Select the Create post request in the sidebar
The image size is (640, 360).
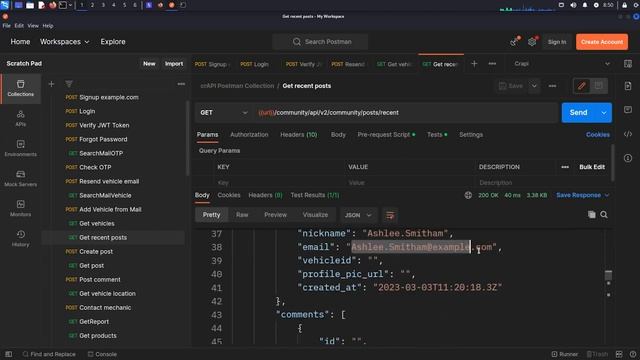click(96, 251)
